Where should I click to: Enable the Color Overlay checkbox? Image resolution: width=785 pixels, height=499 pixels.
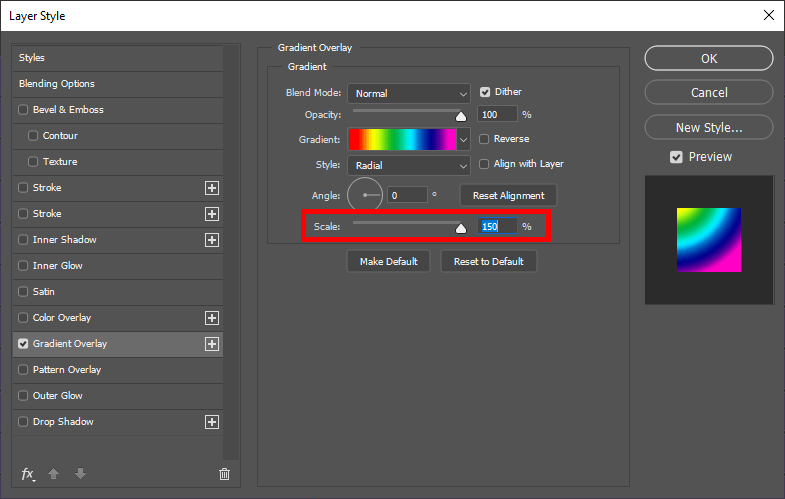click(23, 318)
